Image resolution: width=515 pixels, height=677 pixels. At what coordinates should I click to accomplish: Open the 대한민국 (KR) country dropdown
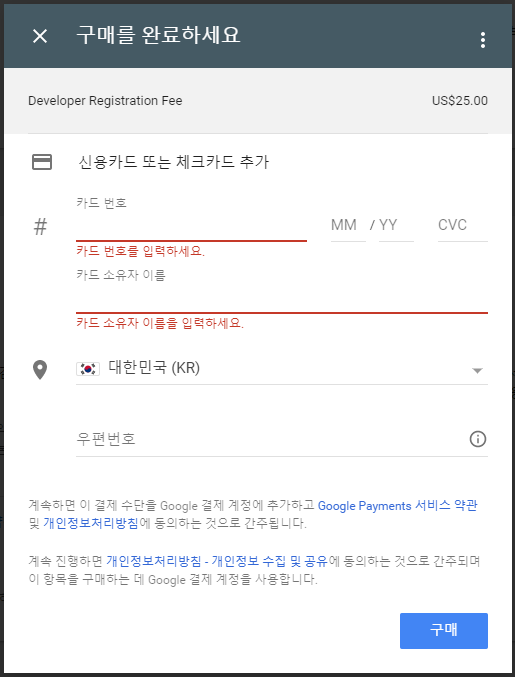coord(282,369)
